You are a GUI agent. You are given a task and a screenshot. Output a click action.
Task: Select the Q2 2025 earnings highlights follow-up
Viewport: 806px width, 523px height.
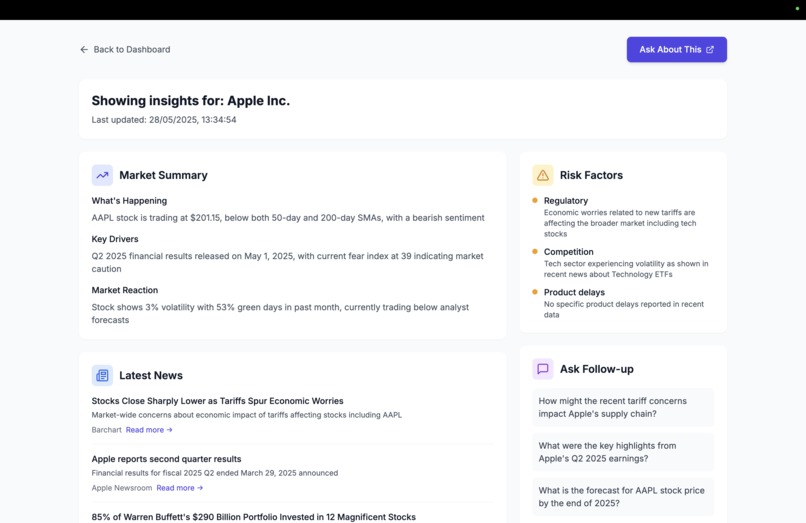(623, 452)
